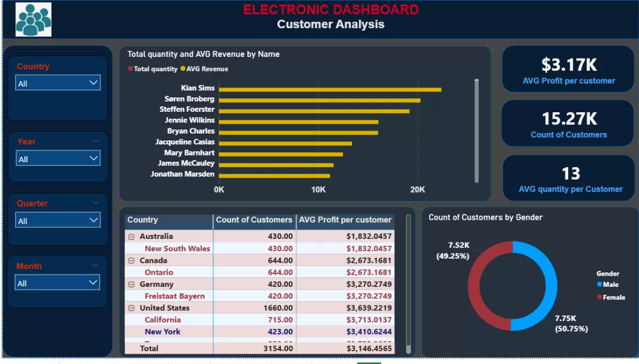Select the Freistaat Bayern row
This screenshot has height=364, width=639.
pyautogui.click(x=260, y=296)
